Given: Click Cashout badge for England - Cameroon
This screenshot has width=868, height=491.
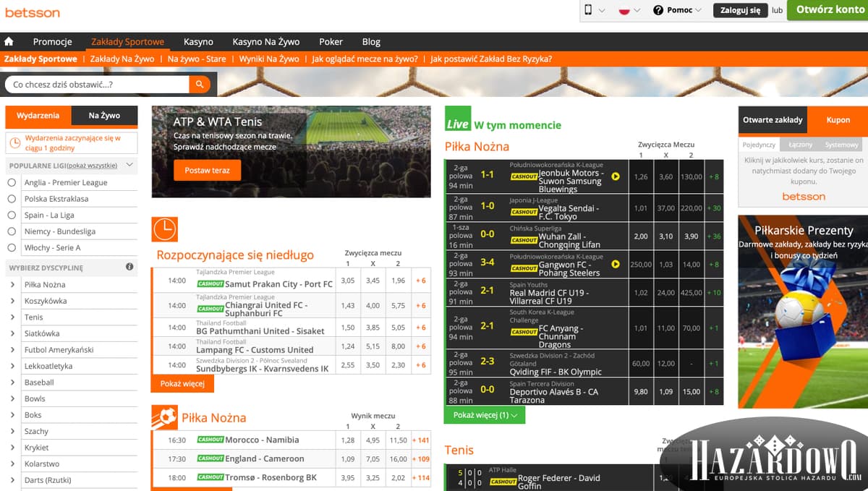Looking at the screenshot, I should click(210, 458).
